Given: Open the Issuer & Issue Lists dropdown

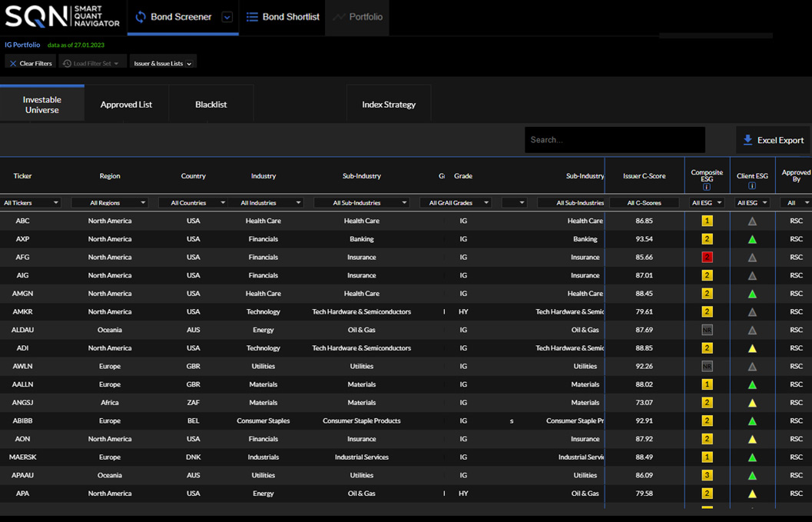Looking at the screenshot, I should (x=163, y=64).
